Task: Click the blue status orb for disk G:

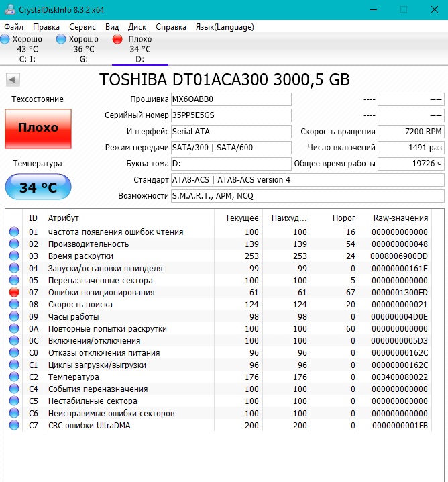Action: click(x=61, y=39)
